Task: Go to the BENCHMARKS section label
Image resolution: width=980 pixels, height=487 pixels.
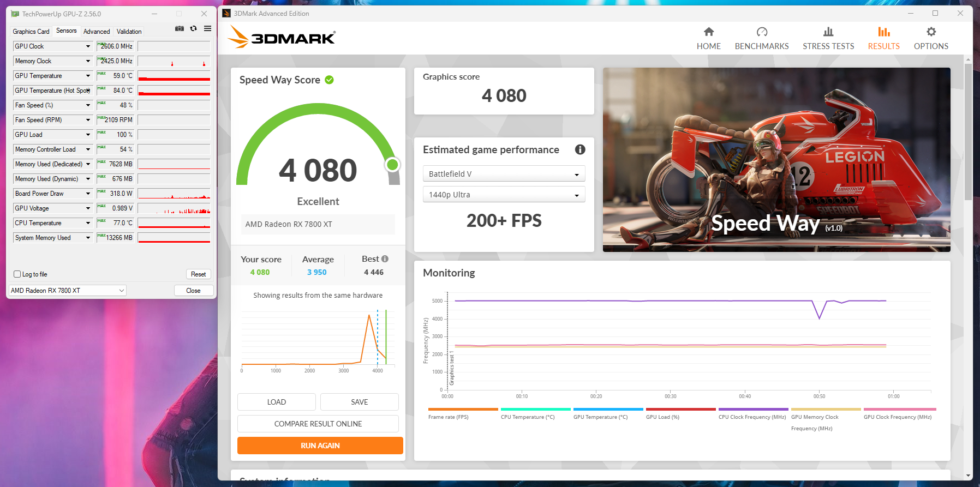Action: [x=762, y=46]
